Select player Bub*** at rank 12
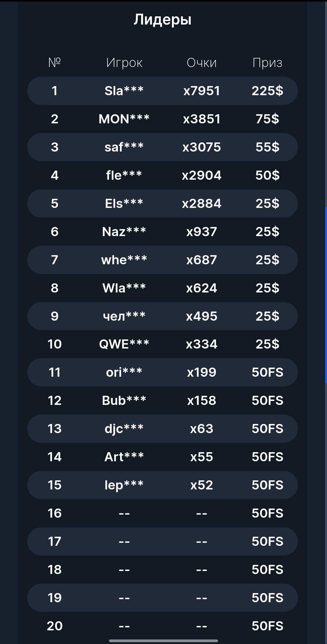This screenshot has height=644, width=327. point(124,400)
